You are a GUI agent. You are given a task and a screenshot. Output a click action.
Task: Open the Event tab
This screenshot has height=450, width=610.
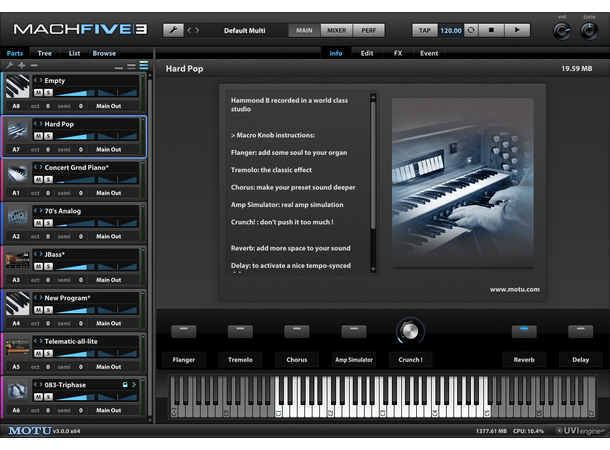click(x=429, y=53)
